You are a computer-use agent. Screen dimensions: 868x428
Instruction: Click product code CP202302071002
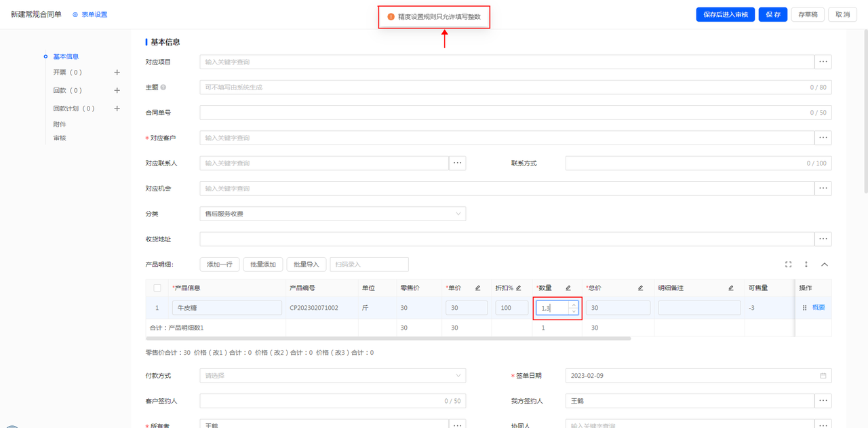314,308
